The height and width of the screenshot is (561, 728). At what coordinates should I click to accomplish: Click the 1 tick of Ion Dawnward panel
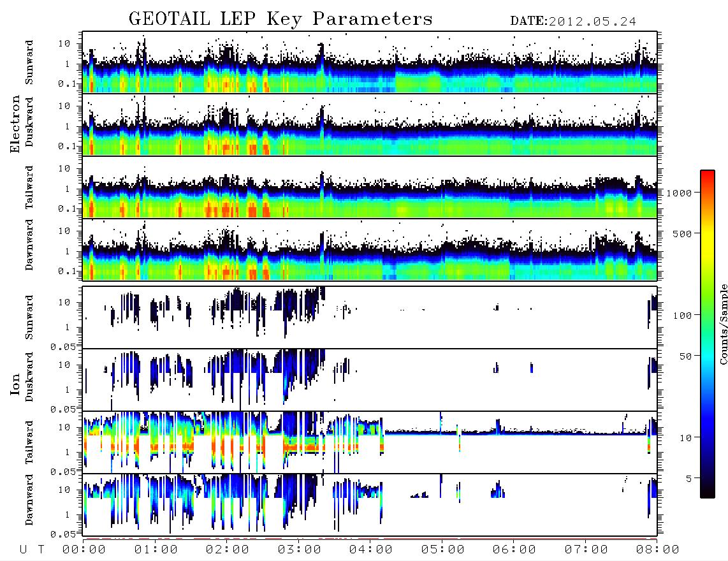(68, 514)
